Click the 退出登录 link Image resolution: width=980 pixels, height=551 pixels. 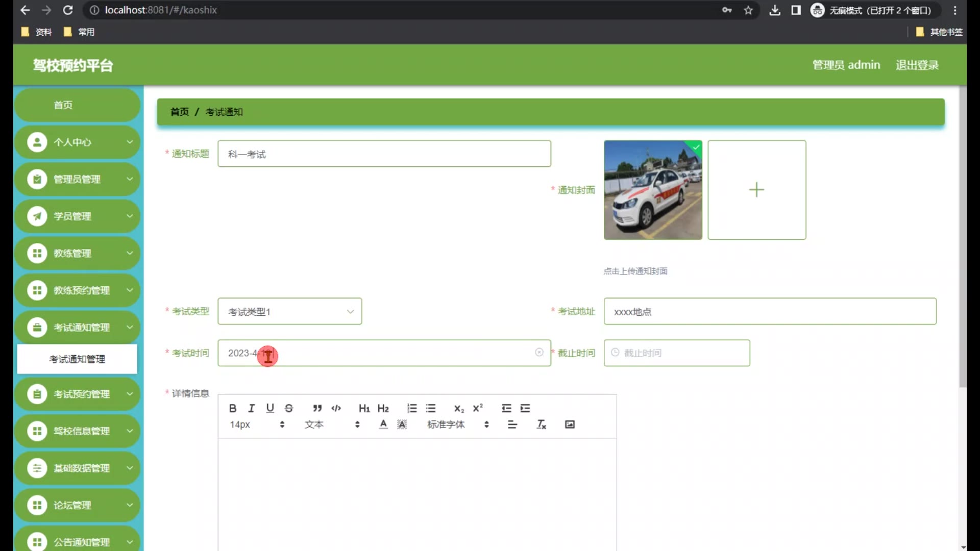point(917,65)
